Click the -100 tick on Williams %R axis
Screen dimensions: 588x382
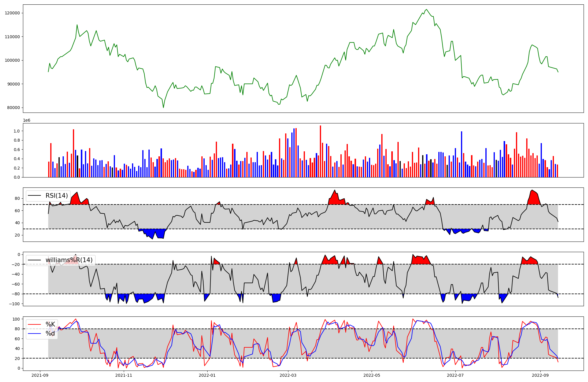[x=14, y=304]
